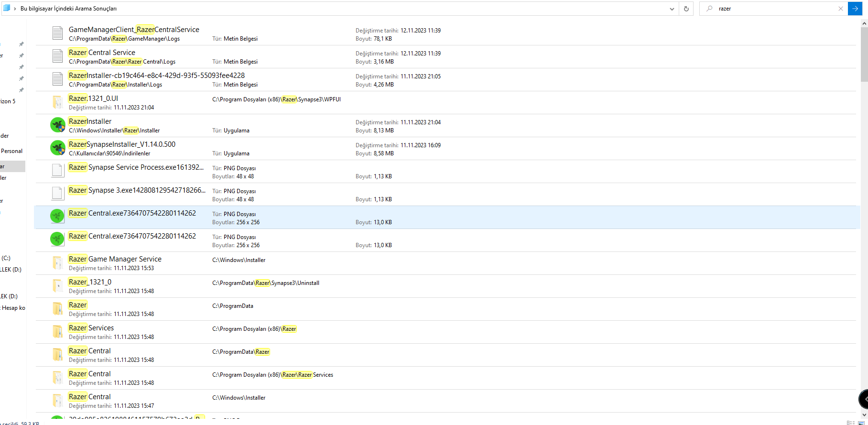Select the Personal item in the navigation pane
The height and width of the screenshot is (425, 868).
click(x=11, y=151)
